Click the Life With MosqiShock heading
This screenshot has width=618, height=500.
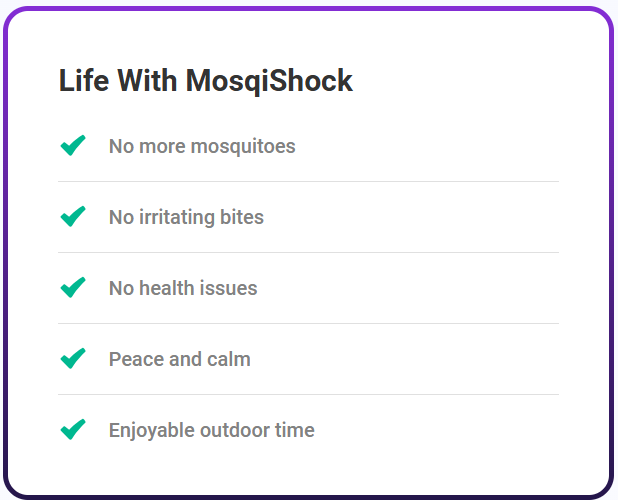click(x=205, y=81)
